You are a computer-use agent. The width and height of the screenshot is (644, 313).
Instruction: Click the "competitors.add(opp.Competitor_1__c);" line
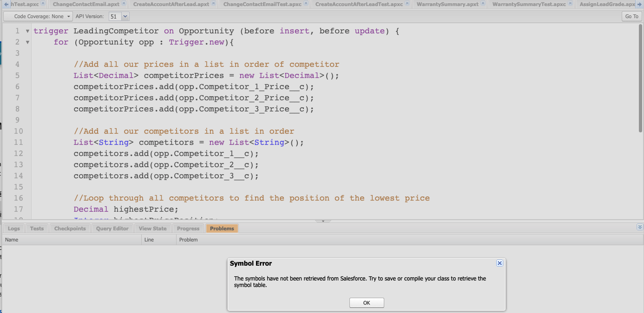click(166, 154)
